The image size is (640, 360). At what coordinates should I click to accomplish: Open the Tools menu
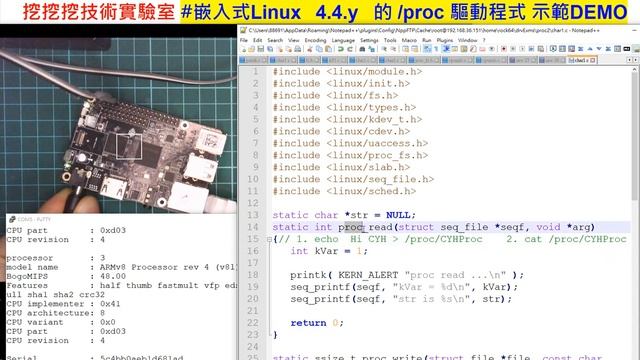point(390,40)
